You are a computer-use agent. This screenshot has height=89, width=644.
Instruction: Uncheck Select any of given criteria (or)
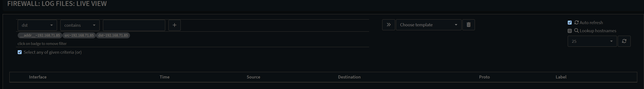point(20,52)
